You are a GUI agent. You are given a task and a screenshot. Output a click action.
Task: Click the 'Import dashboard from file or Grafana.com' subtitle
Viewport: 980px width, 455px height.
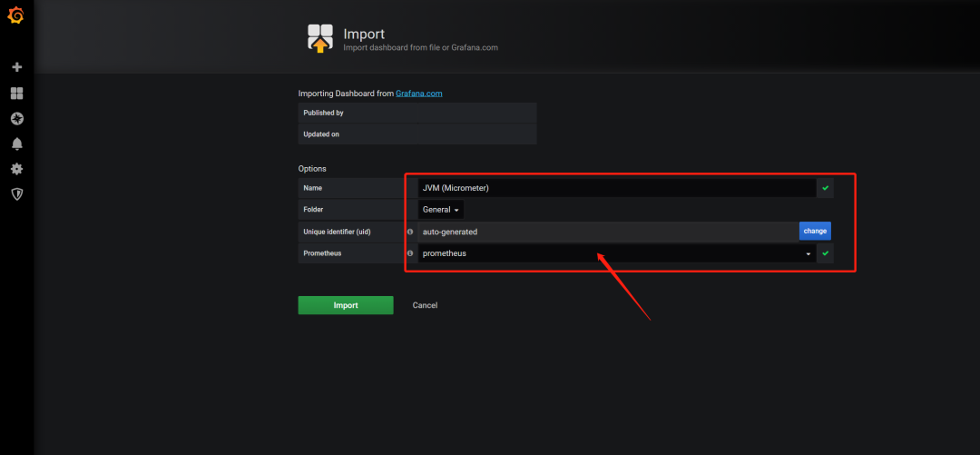421,47
